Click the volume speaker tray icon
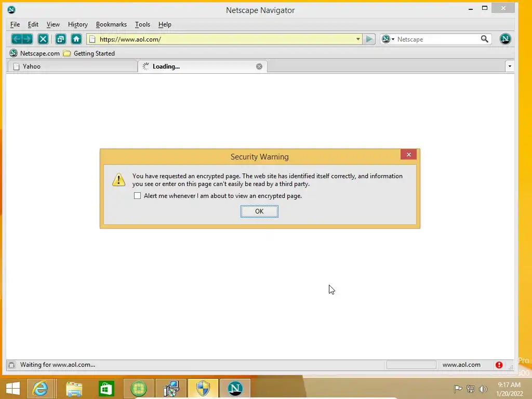Screen dimensions: 532x399 pos(483,389)
